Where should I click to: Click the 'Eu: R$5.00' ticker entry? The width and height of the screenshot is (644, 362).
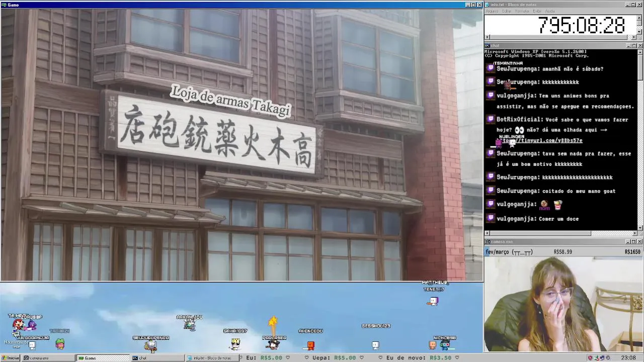click(264, 358)
